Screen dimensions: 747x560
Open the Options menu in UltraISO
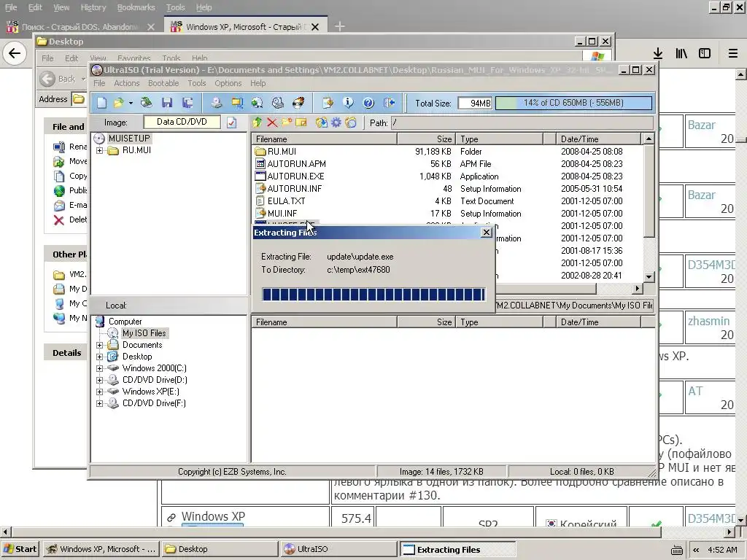pos(228,83)
